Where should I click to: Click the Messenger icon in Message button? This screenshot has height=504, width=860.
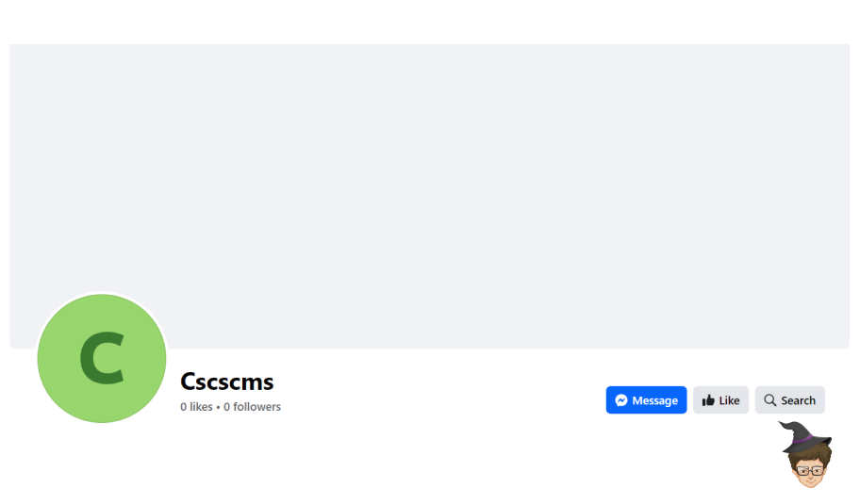tap(620, 400)
